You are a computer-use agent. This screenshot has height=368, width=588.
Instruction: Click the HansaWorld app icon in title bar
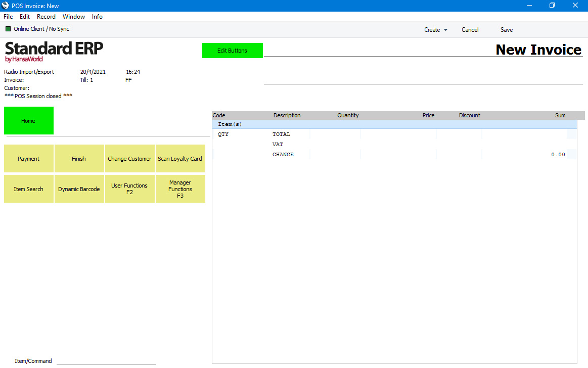(x=5, y=6)
